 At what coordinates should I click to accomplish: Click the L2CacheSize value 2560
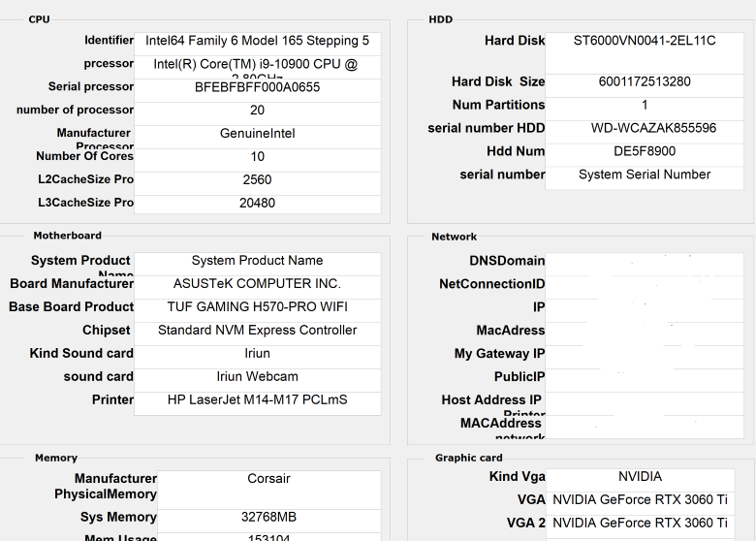pyautogui.click(x=258, y=182)
